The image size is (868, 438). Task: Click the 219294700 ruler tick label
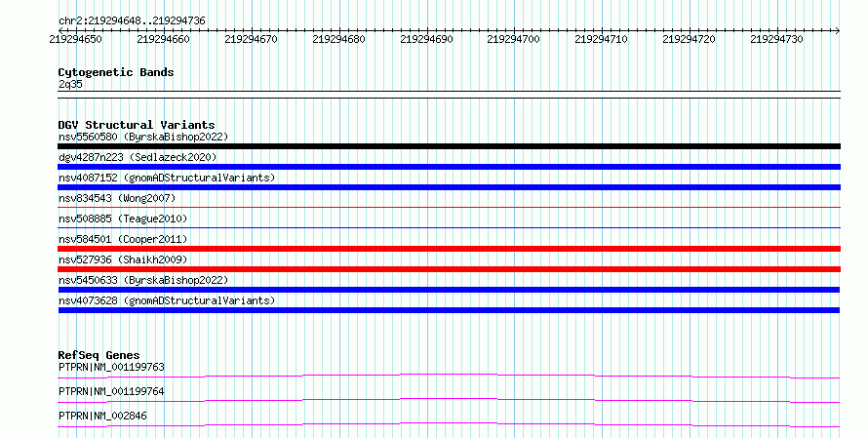pyautogui.click(x=513, y=39)
